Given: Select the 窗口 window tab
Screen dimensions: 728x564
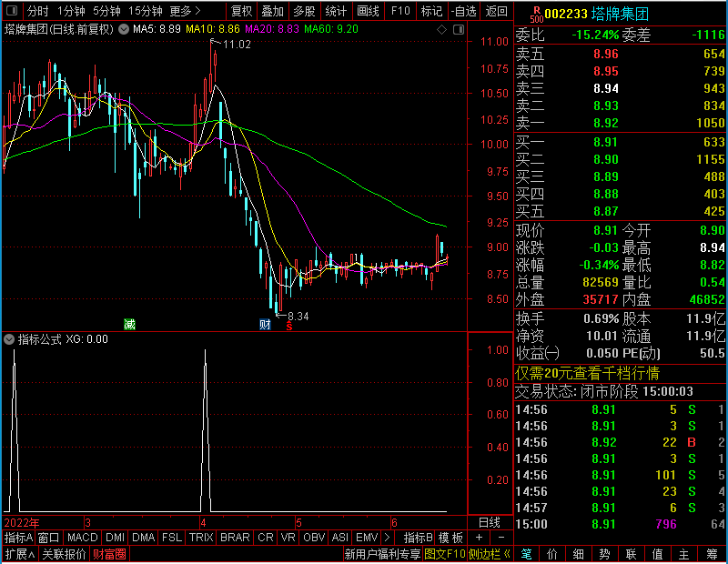Looking at the screenshot, I should 49,538.
